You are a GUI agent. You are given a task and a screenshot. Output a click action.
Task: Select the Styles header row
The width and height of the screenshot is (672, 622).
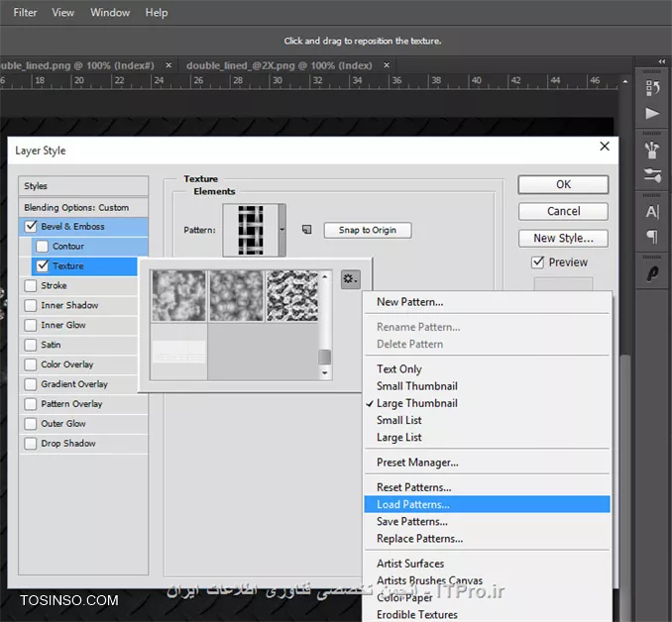(x=83, y=186)
